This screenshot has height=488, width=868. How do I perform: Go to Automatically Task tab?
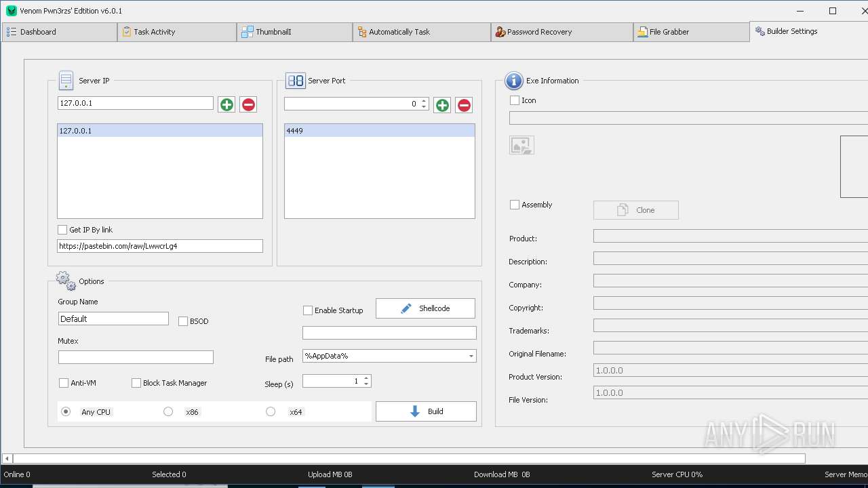(x=422, y=32)
